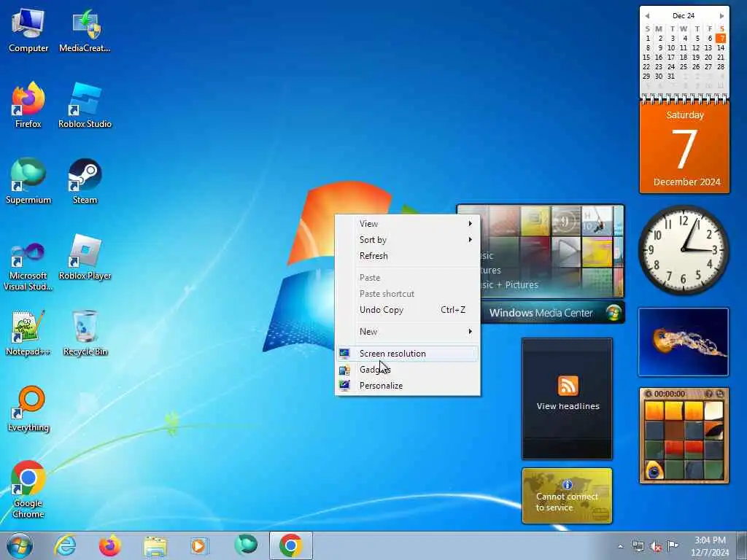
Task: Expand the New submenu
Action: [x=407, y=332]
